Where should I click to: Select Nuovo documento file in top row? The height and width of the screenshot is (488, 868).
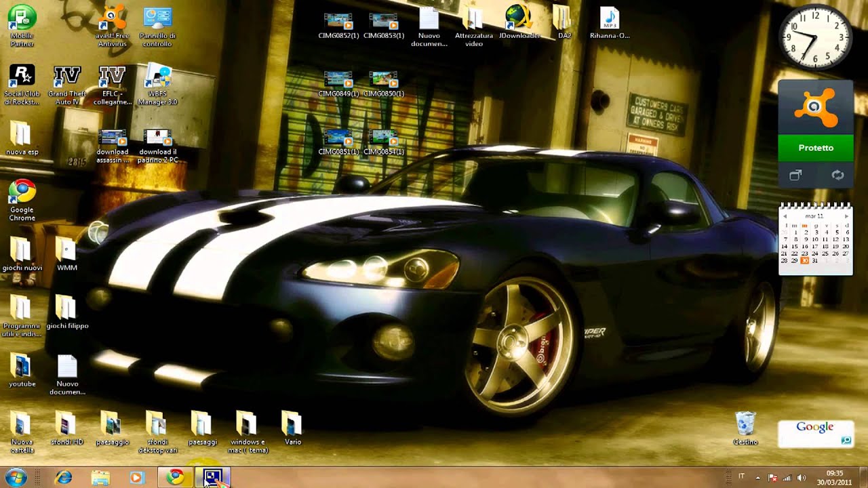point(429,27)
